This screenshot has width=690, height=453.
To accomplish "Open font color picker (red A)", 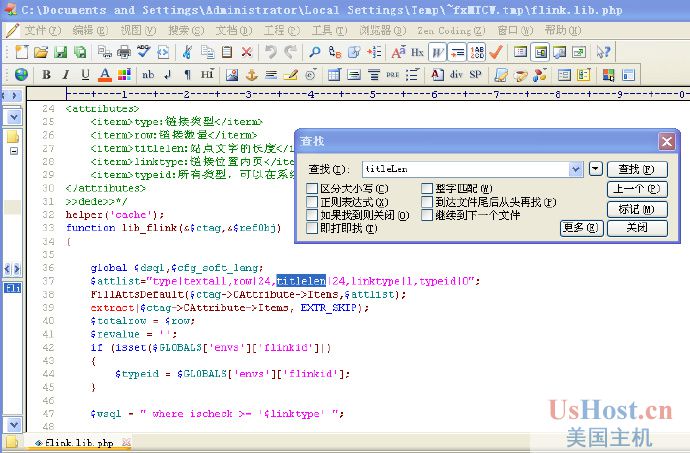I will click(x=105, y=75).
